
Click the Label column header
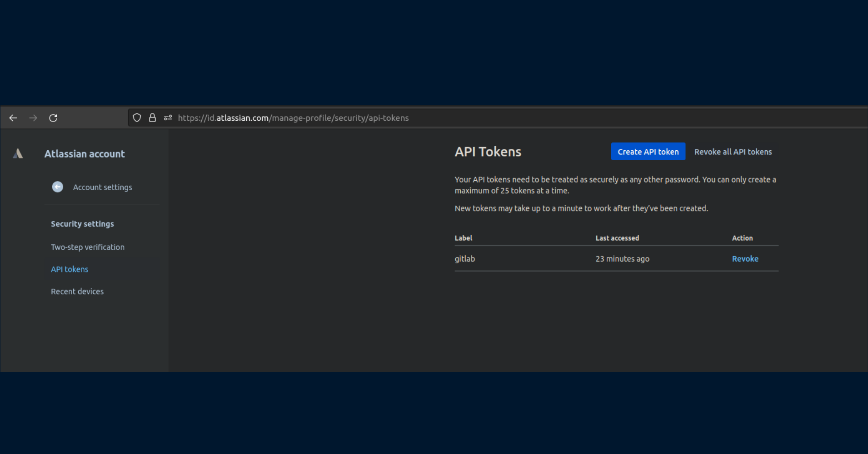click(463, 238)
